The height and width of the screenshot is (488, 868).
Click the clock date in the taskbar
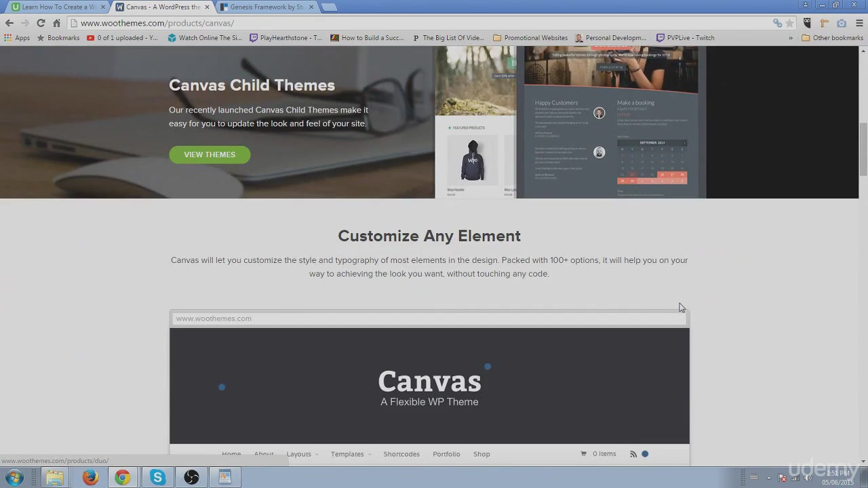tap(838, 478)
